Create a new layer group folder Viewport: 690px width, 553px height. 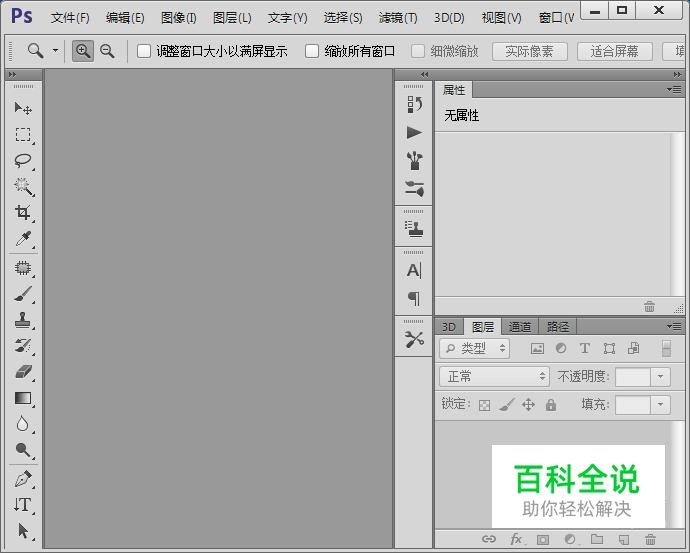pos(597,539)
